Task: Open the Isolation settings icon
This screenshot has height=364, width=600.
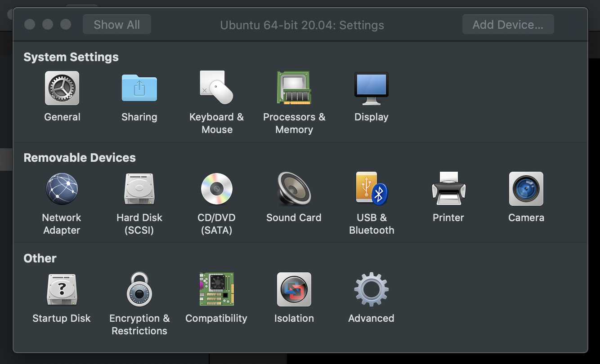Action: (x=294, y=289)
